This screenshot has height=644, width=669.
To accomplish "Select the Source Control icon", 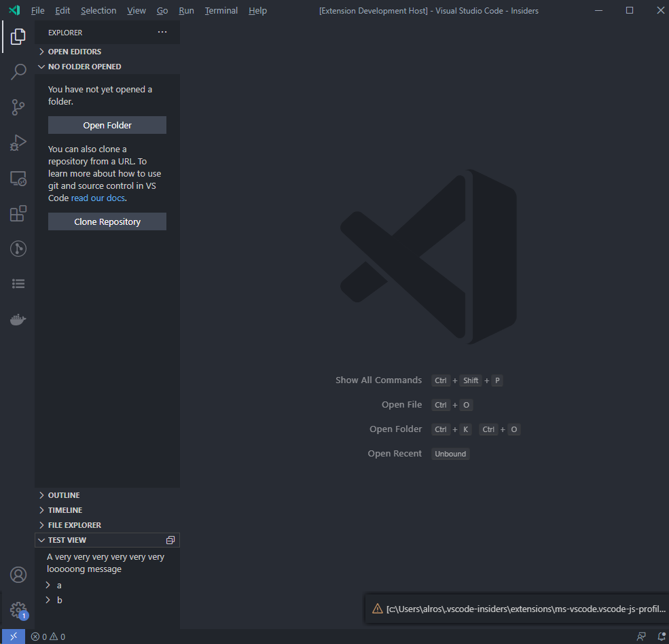I will coord(18,107).
